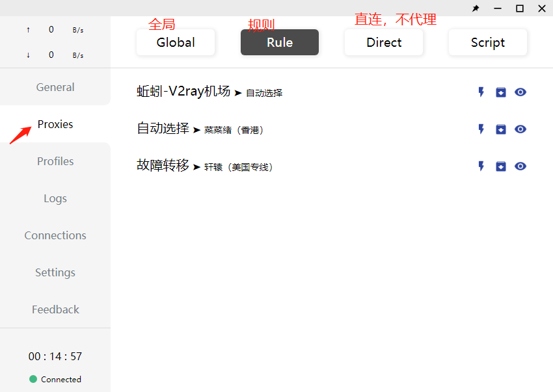Expand the 自动选择 proxy group
553x392 pixels.
(200, 129)
